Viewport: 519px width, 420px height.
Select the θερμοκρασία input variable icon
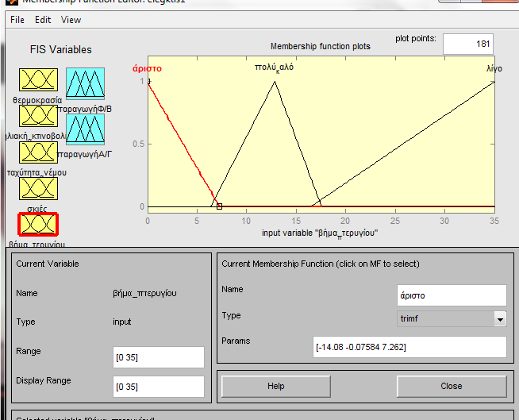tap(38, 80)
